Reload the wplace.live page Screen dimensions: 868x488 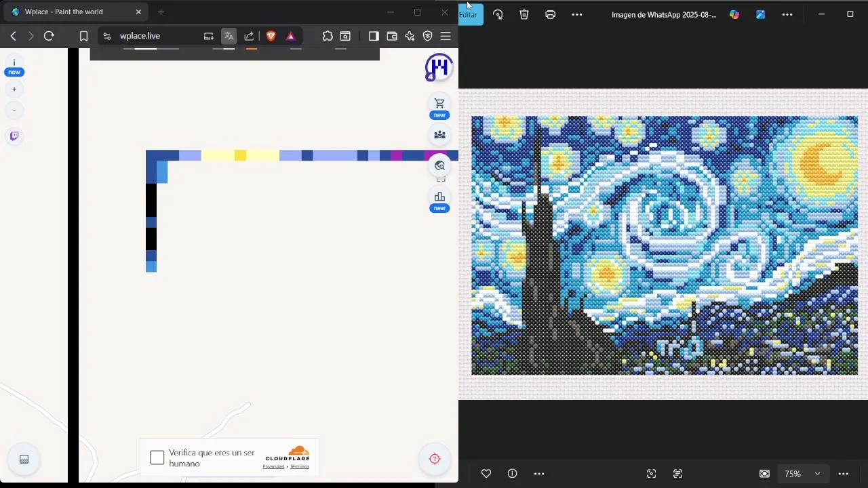tap(49, 36)
